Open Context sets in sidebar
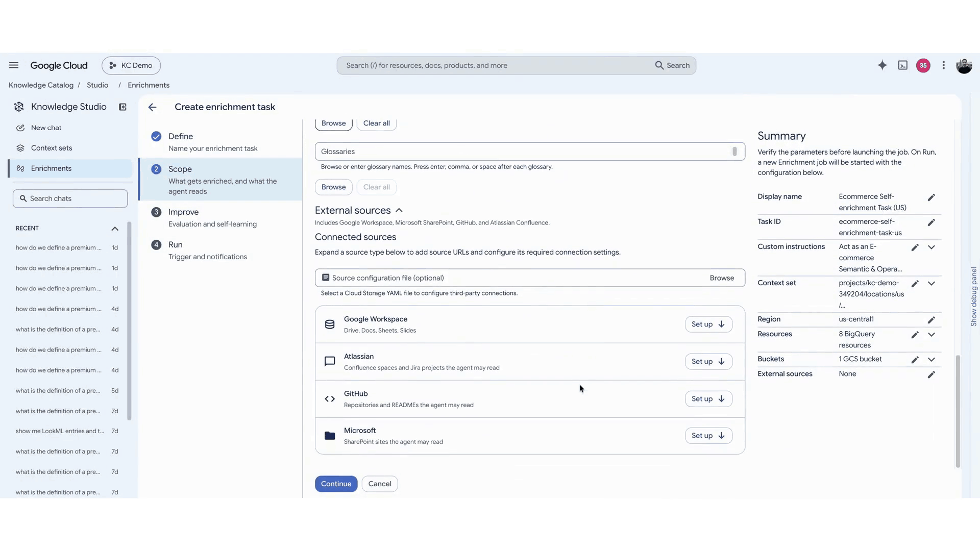Viewport: 980px width, 551px height. [x=70, y=148]
